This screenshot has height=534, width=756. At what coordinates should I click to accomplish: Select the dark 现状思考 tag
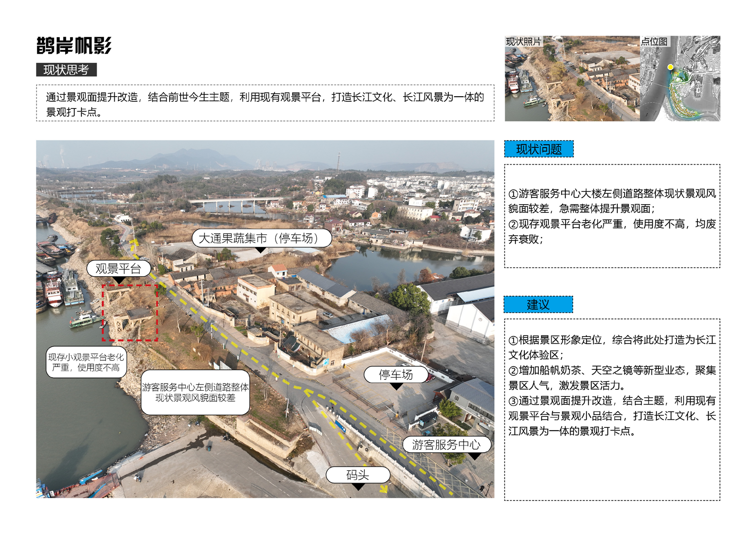click(66, 70)
